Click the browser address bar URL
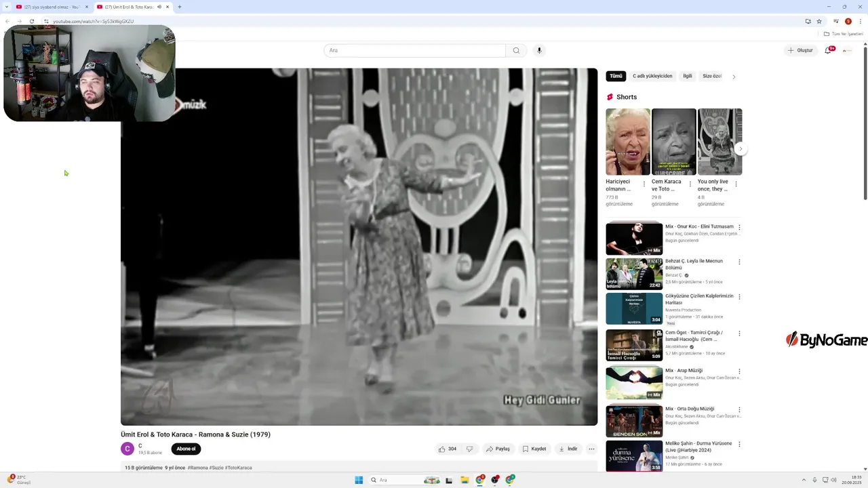The width and height of the screenshot is (868, 488). pos(94,21)
